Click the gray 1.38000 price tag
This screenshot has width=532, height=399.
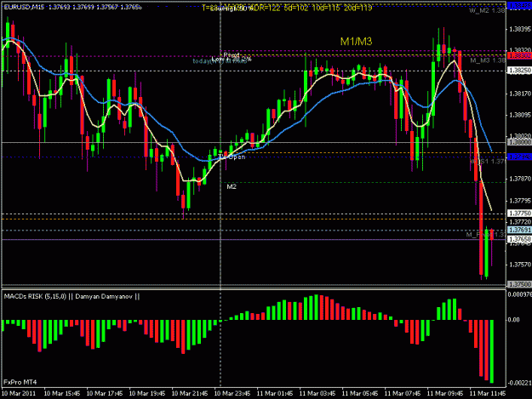click(x=519, y=143)
